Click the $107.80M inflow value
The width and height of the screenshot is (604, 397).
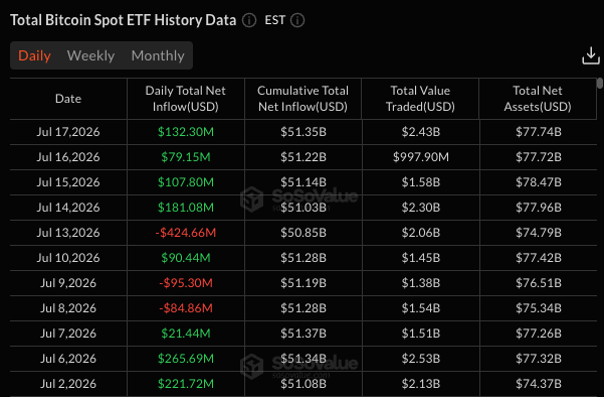coord(186,182)
